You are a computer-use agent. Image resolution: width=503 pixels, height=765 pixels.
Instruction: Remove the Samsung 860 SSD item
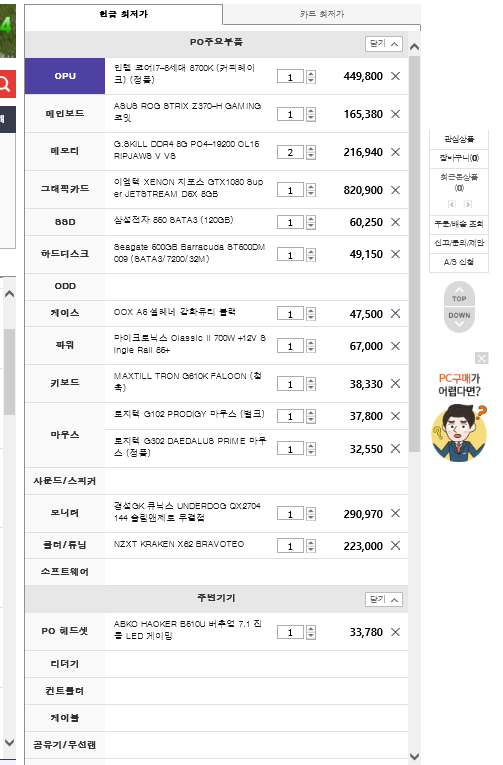(x=396, y=222)
